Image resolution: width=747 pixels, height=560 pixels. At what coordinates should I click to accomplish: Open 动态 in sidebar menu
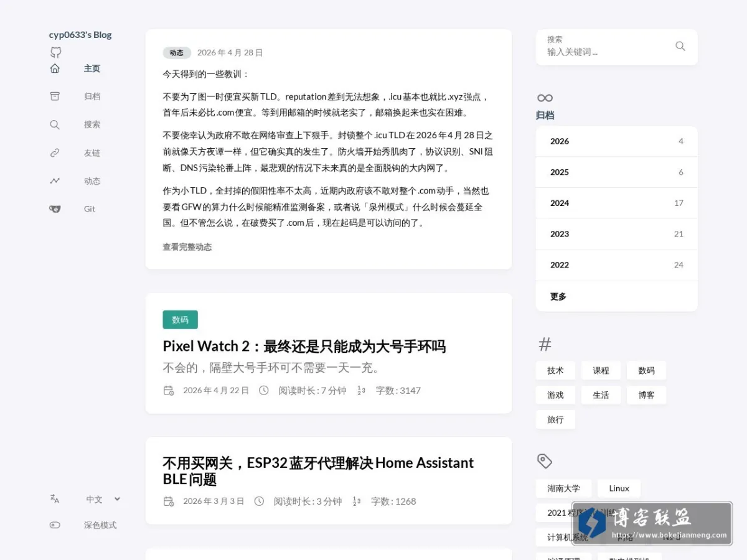[x=92, y=181]
